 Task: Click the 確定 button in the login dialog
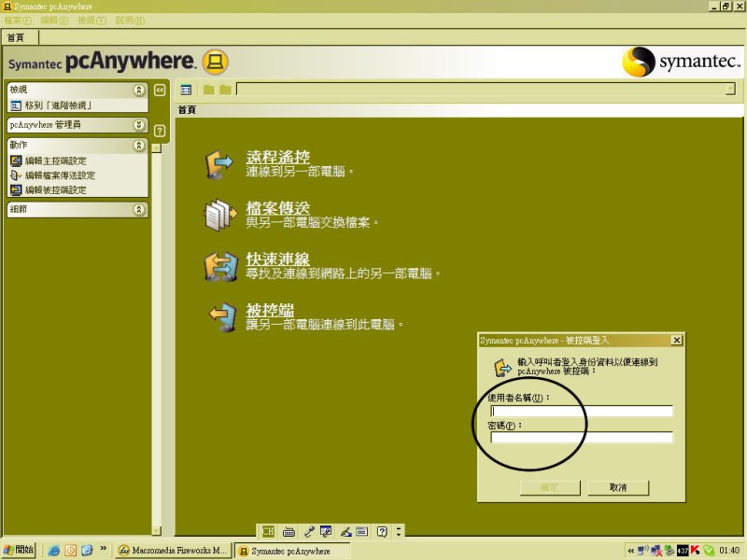pos(550,487)
